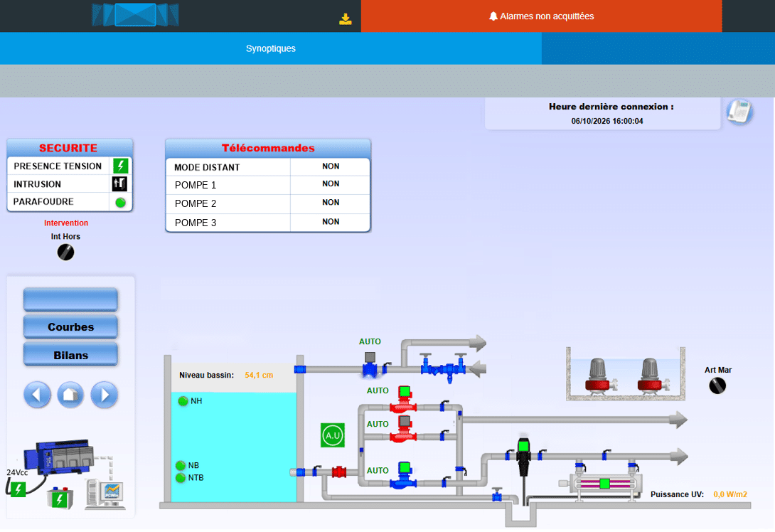Image resolution: width=775 pixels, height=532 pixels.
Task: Open the Courbes page
Action: click(70, 327)
